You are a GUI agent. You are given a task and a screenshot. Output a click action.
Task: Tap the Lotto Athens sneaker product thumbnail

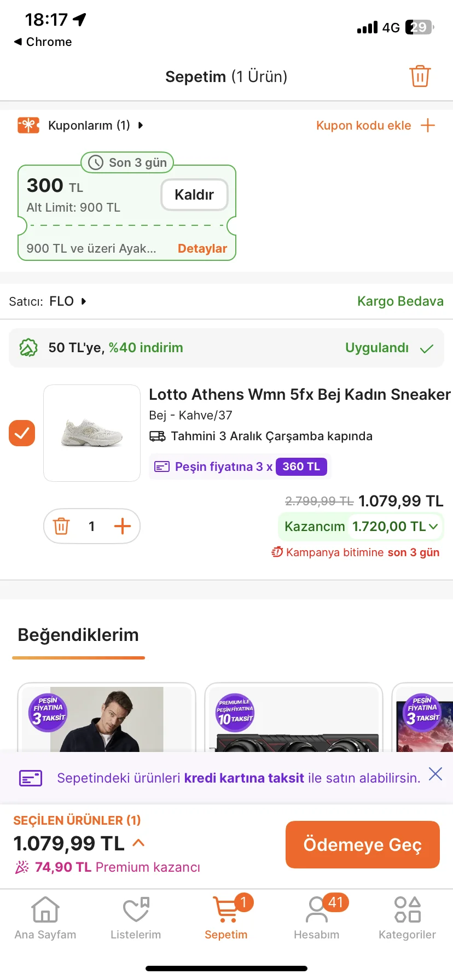tap(92, 433)
